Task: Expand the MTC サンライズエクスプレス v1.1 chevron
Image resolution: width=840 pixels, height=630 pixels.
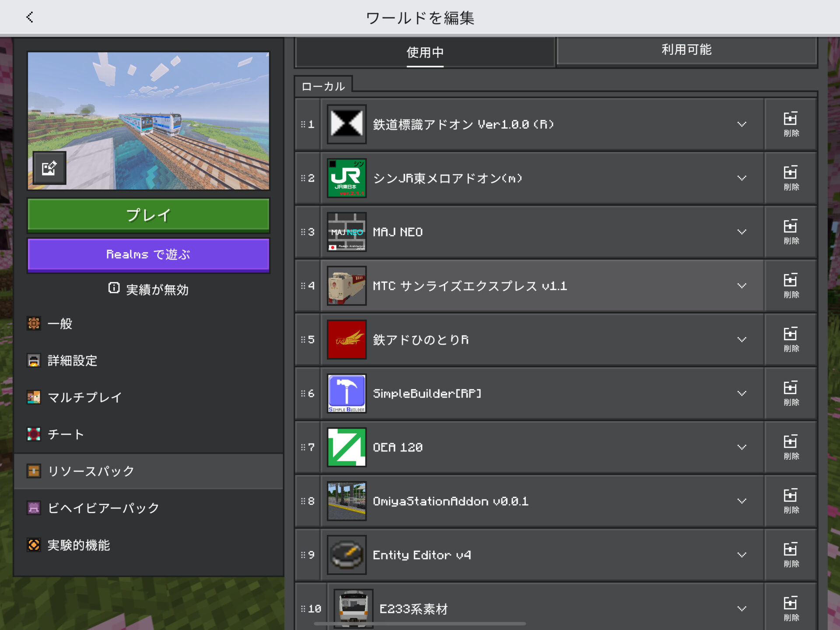Action: [x=742, y=286]
